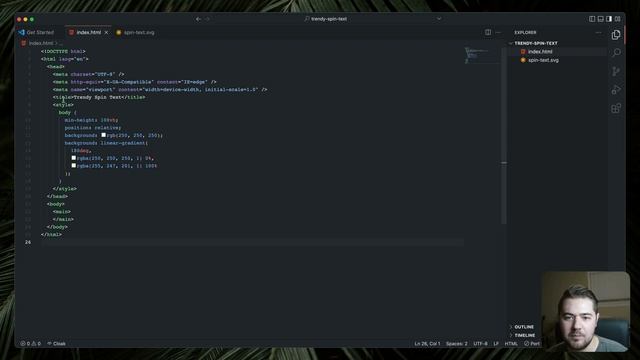The width and height of the screenshot is (640, 360).
Task: Click the linear-gradient background line
Action: coord(106,143)
